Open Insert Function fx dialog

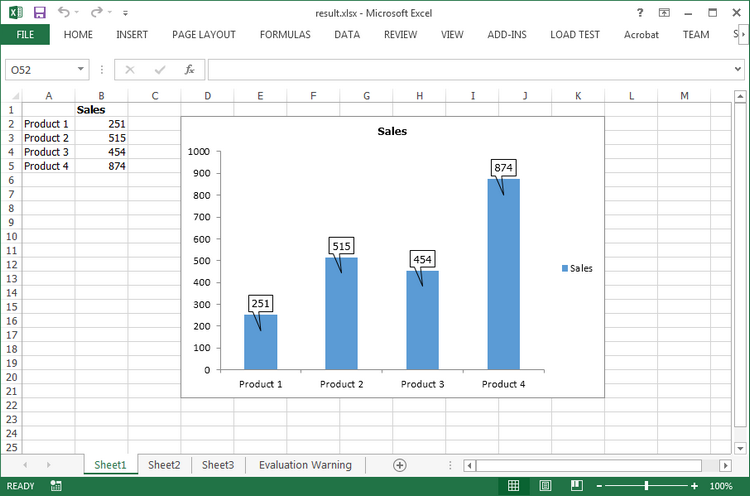[189, 70]
